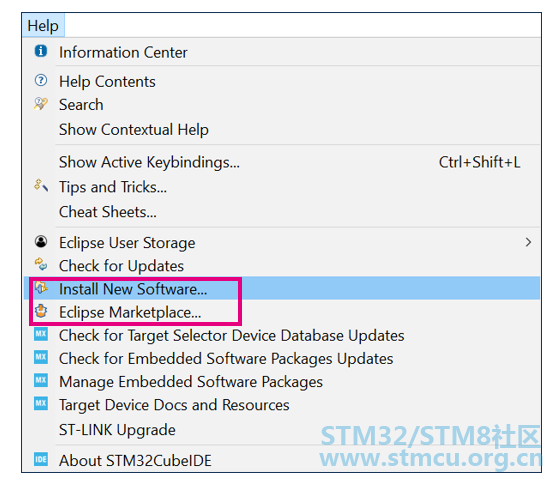Image resolution: width=552 pixels, height=481 pixels.
Task: Click the Eclipse Marketplace icon
Action: [x=41, y=311]
